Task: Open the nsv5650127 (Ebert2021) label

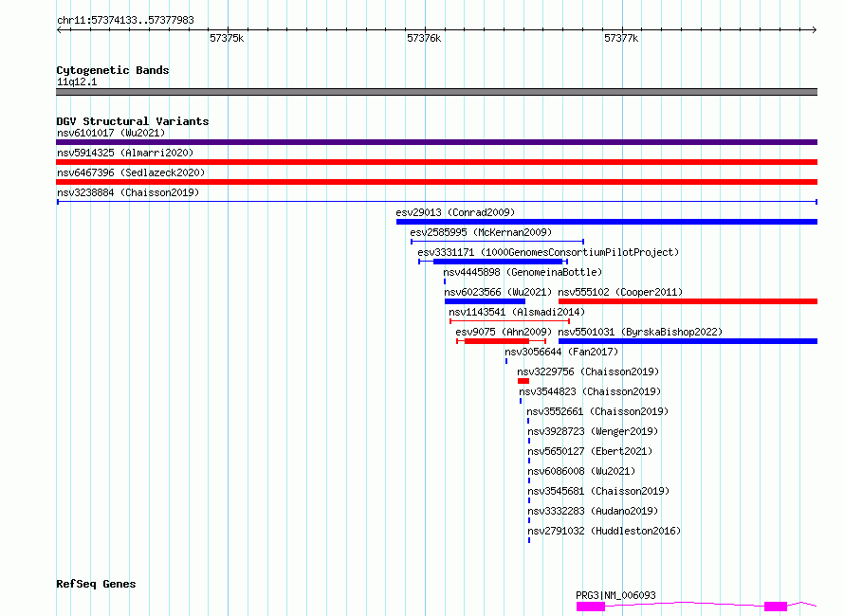Action: [590, 451]
